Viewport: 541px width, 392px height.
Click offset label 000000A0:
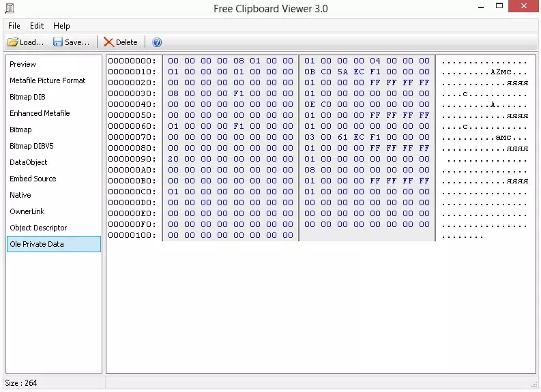132,170
